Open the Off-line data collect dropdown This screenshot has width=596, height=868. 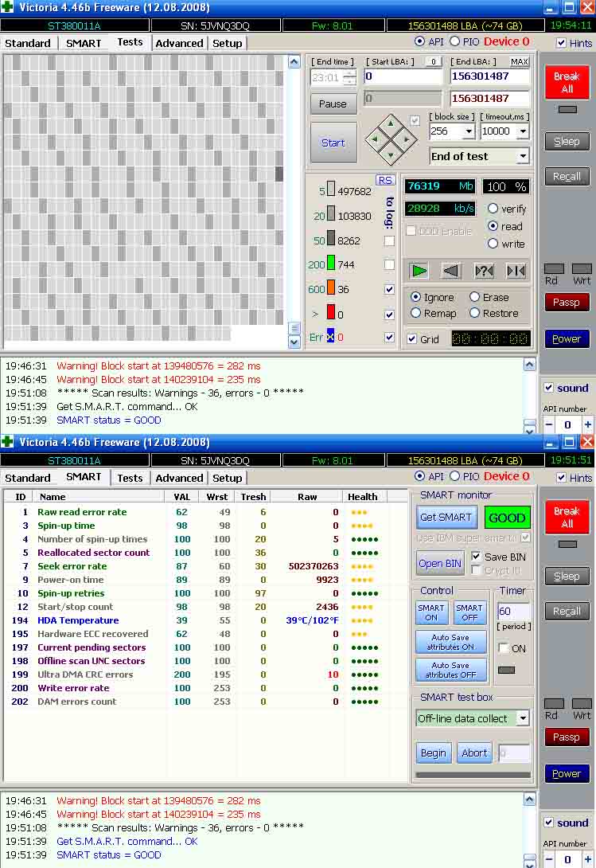coord(523,718)
